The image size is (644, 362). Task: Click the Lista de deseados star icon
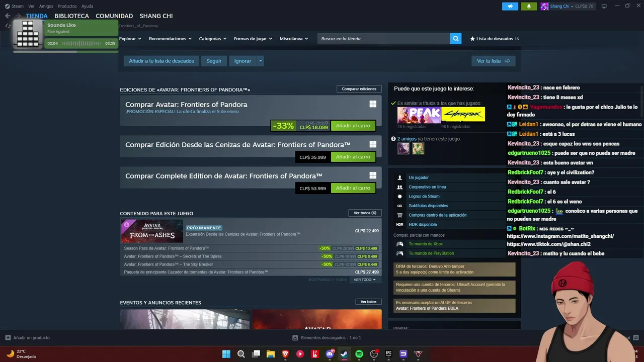[472, 39]
